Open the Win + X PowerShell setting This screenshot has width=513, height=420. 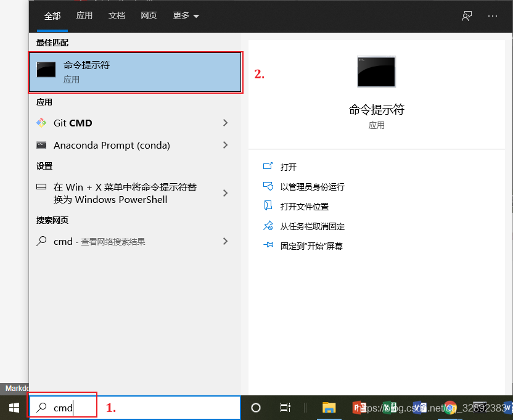point(132,193)
